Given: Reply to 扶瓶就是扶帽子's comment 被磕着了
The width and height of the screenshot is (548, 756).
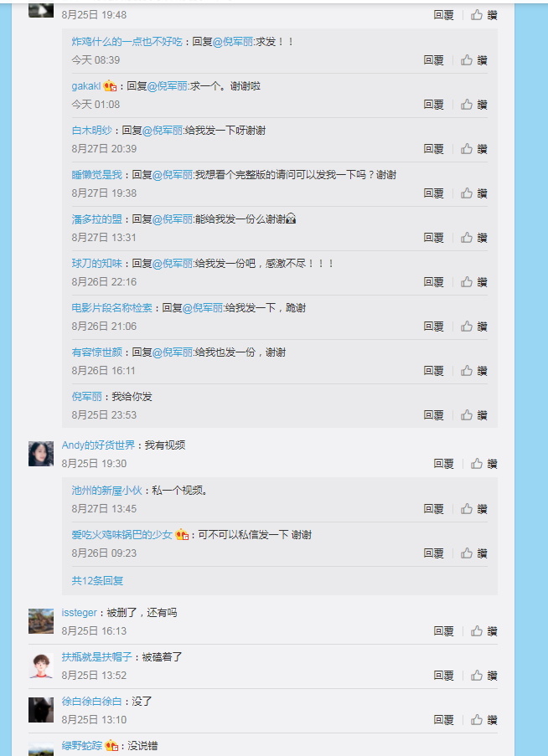Looking at the screenshot, I should (443, 676).
